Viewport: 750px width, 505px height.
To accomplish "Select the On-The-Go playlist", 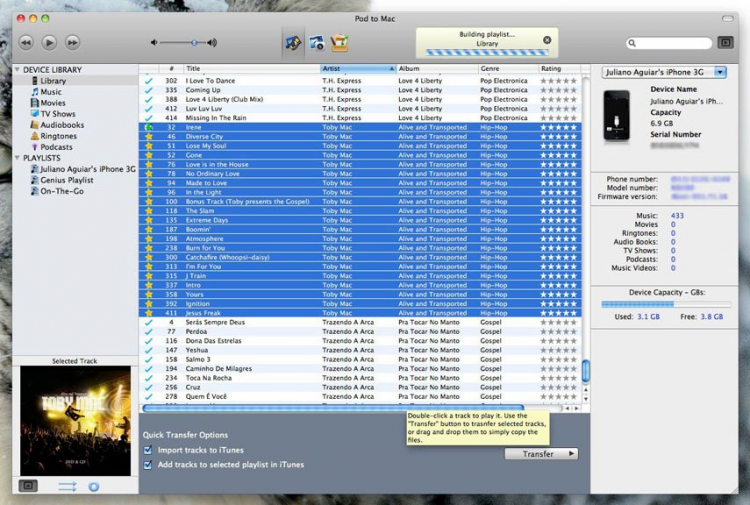I will [x=57, y=191].
